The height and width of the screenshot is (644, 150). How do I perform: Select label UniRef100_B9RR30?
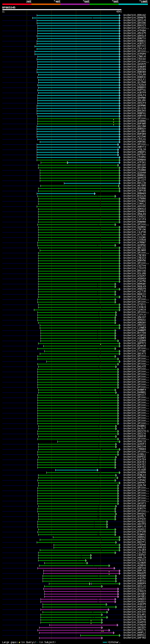tap(135, 77)
